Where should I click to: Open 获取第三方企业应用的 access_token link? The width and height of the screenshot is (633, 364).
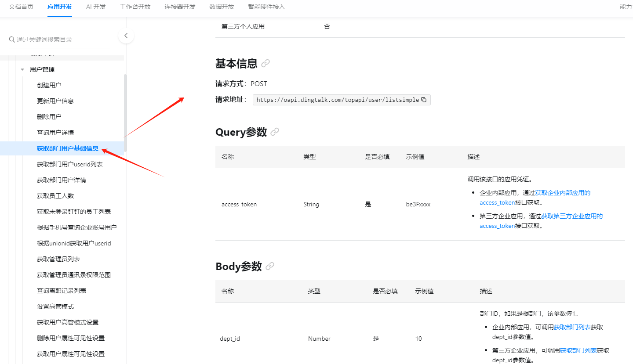571,216
